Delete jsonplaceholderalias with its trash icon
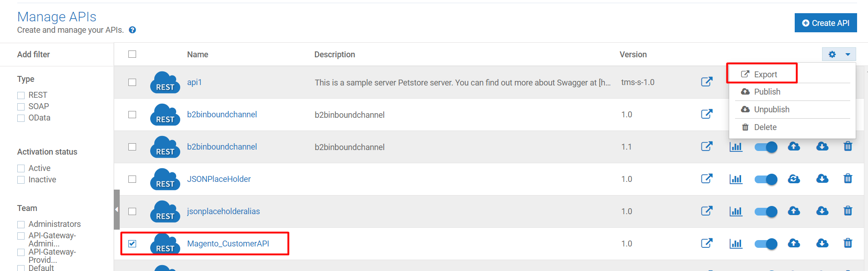This screenshot has height=271, width=868. [848, 211]
